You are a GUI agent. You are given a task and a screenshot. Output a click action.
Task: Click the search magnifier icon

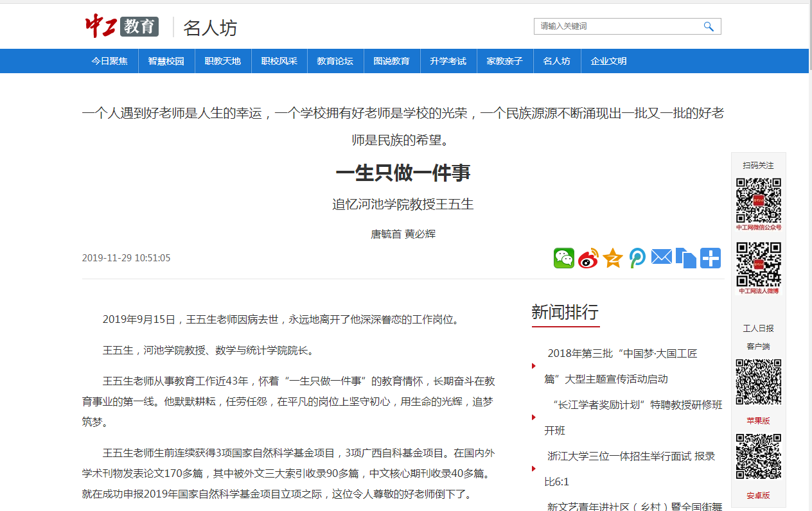(709, 26)
